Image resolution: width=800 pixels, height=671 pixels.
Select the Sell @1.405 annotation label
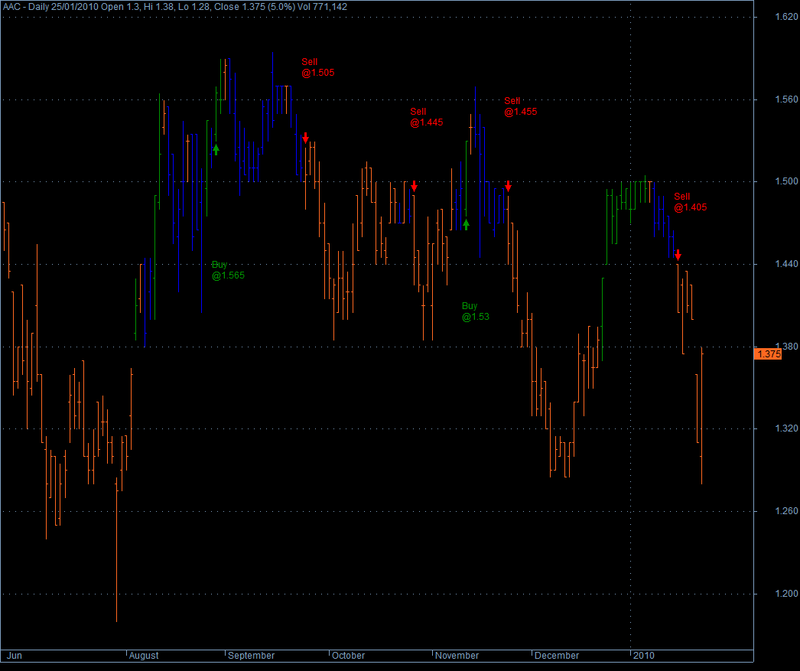[690, 202]
